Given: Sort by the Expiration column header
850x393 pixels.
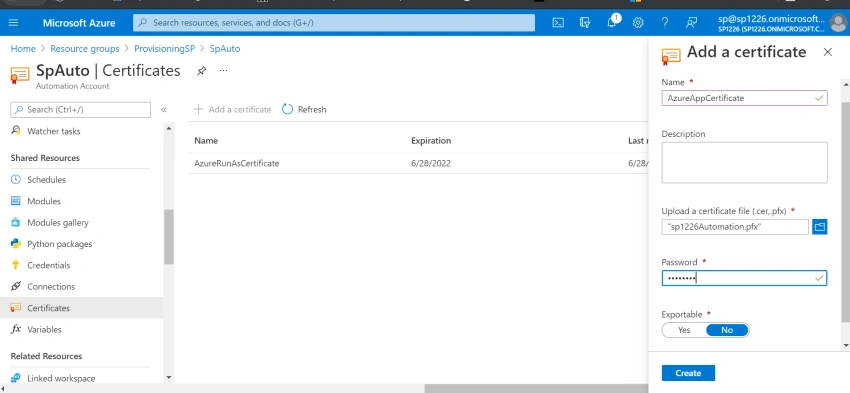Looking at the screenshot, I should [431, 140].
